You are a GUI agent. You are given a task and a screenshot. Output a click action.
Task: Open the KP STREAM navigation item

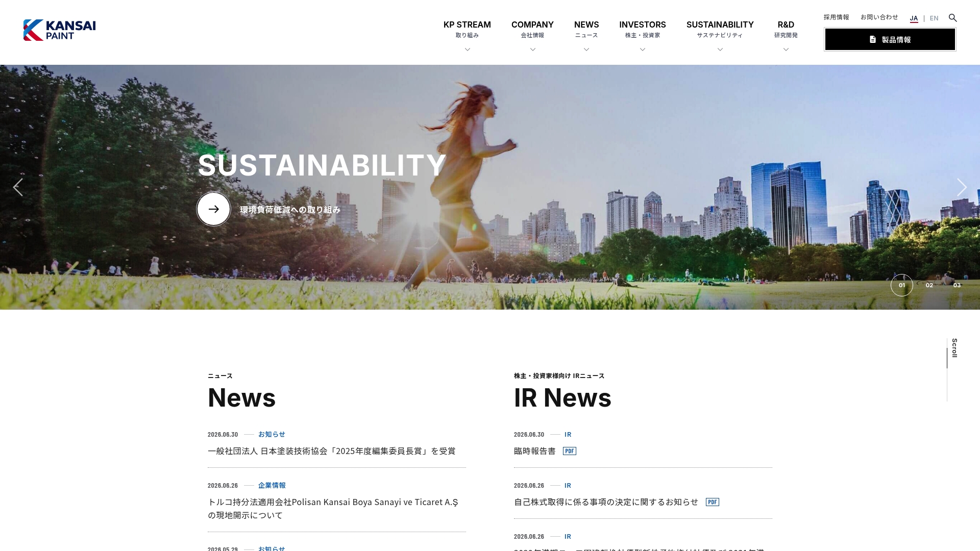pos(467,29)
